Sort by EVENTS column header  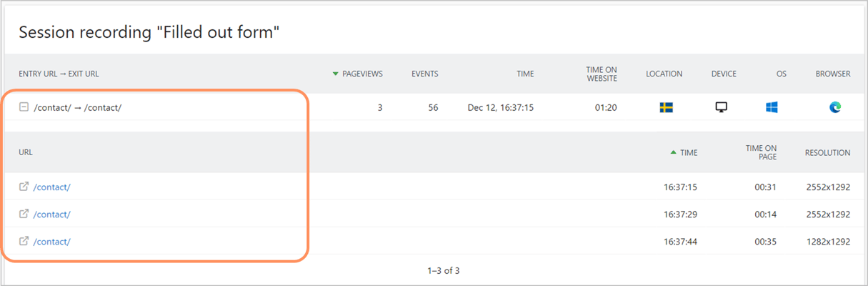(x=425, y=74)
